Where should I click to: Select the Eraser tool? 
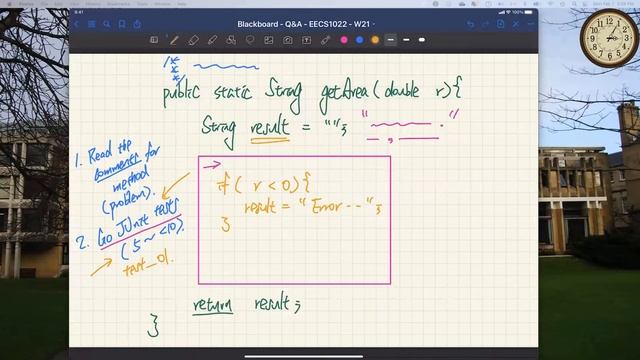point(193,40)
